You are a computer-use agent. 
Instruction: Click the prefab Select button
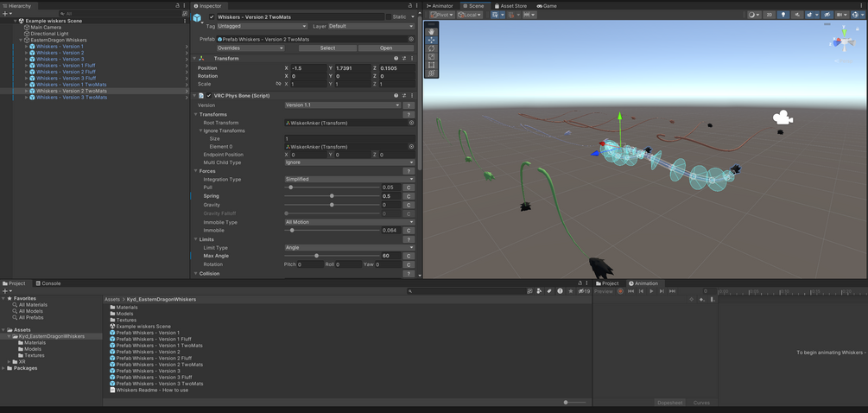click(327, 48)
